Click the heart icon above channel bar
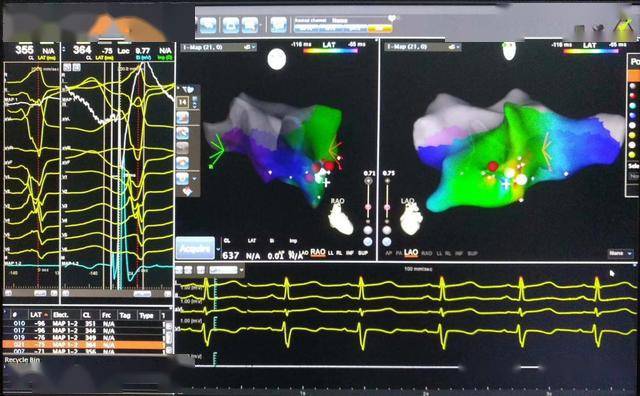The height and width of the screenshot is (396, 640). click(x=392, y=18)
